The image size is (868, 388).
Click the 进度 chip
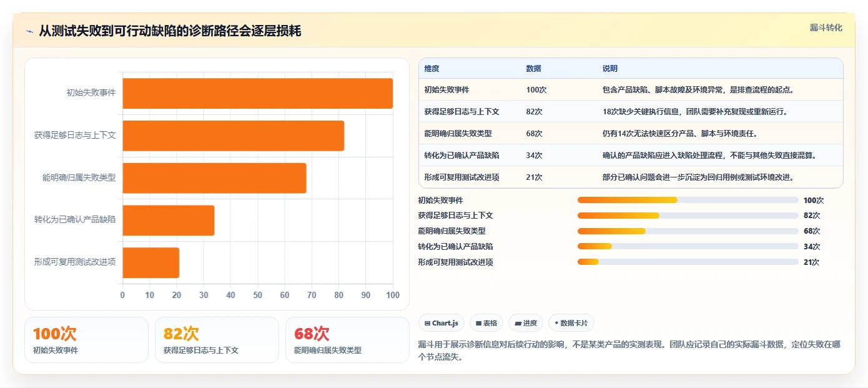click(526, 323)
